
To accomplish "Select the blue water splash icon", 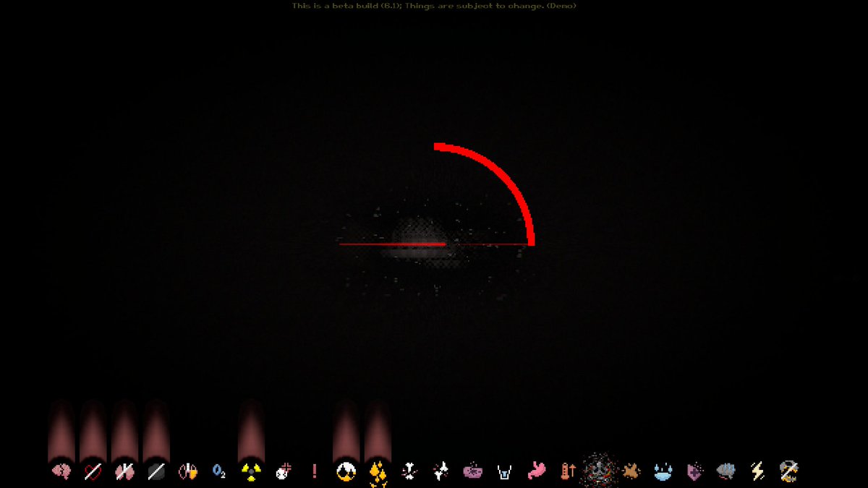I will click(x=663, y=471).
